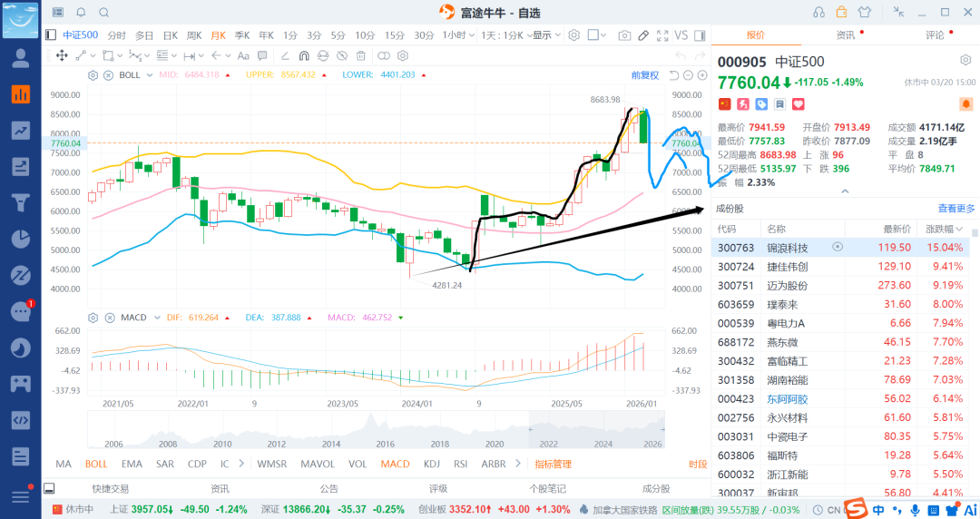Open the 1小时 timeframe dropdown

(458, 35)
